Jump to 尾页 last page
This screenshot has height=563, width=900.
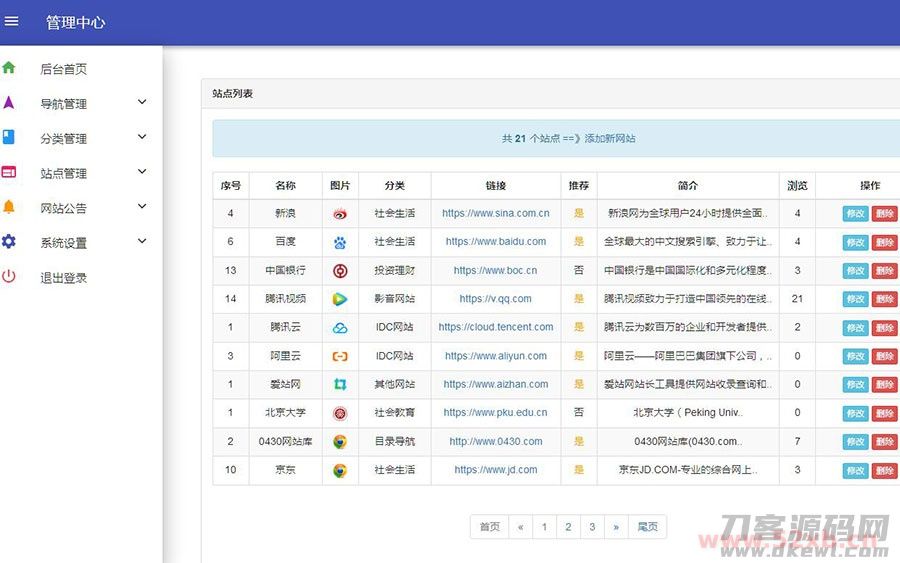(648, 527)
